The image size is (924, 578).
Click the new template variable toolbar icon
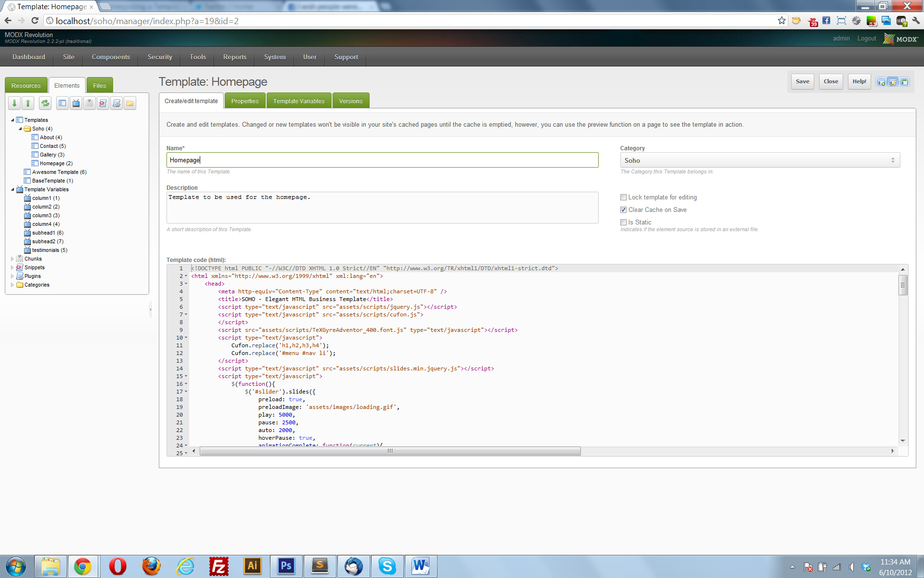pyautogui.click(x=76, y=103)
